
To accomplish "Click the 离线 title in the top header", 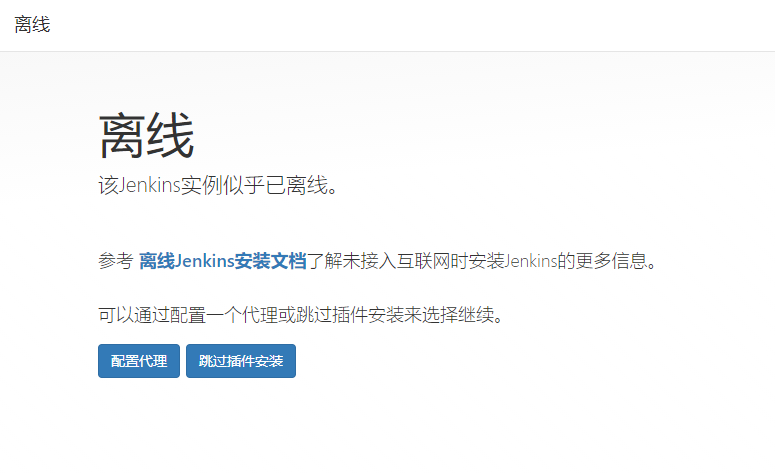I will (32, 25).
